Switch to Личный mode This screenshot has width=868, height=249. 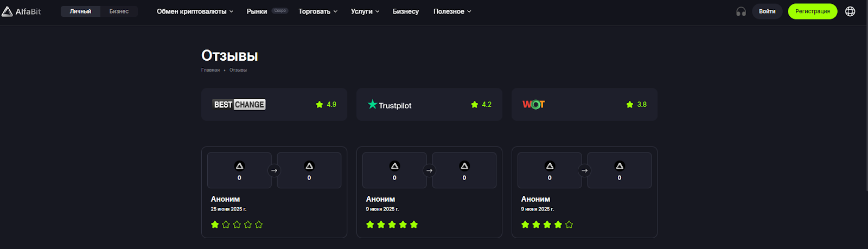click(x=80, y=11)
